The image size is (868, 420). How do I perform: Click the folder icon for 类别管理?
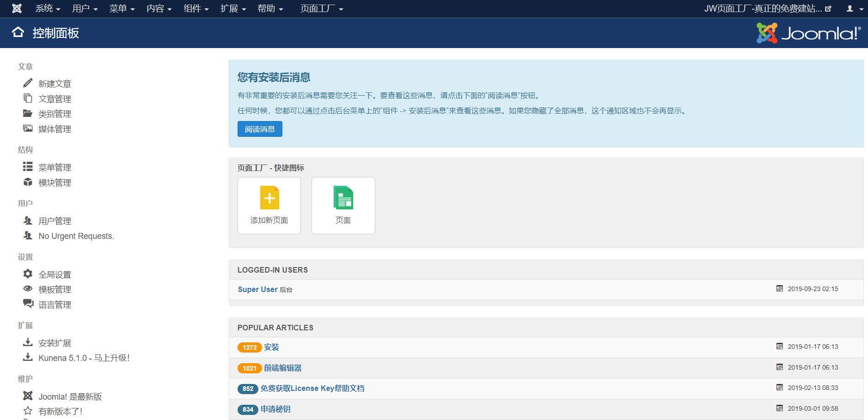(28, 113)
